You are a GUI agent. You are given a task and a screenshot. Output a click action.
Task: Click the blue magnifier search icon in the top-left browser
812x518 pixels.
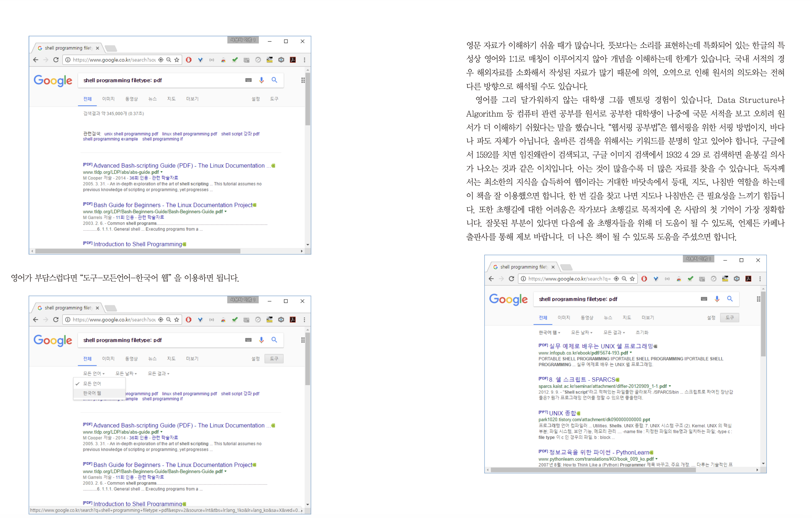pyautogui.click(x=275, y=80)
